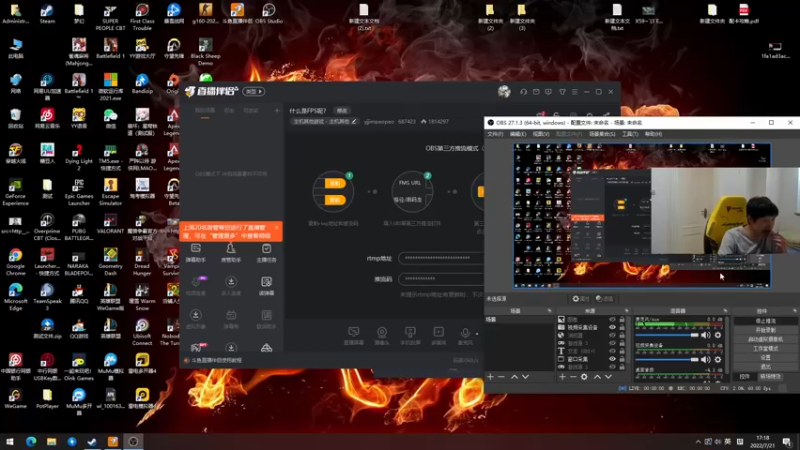Switch to the 转场特效 tab in OBS
This screenshot has height=450, width=800.
(770, 377)
